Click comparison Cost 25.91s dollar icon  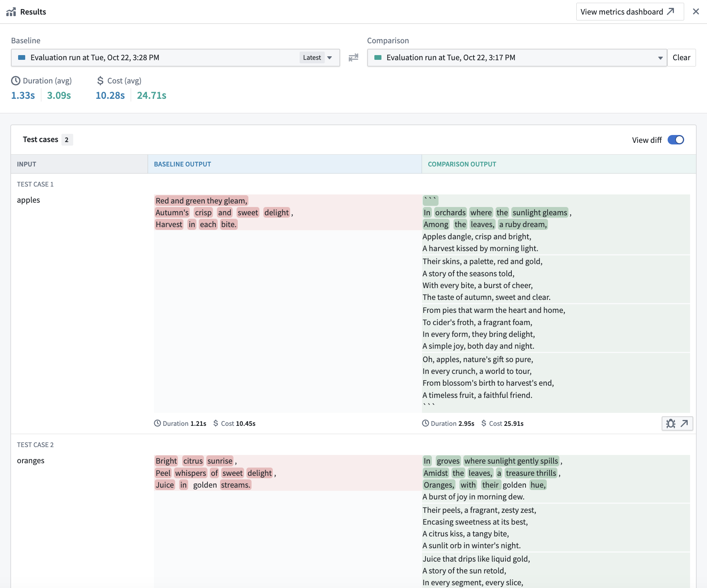click(x=484, y=423)
